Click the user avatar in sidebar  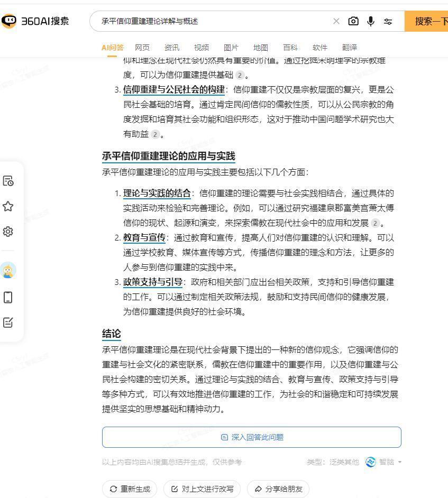[8, 270]
